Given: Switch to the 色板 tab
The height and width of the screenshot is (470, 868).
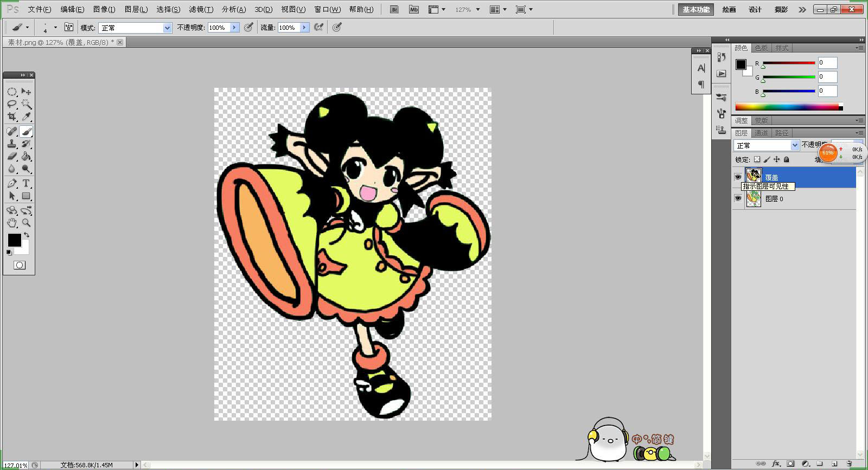Looking at the screenshot, I should coord(761,48).
